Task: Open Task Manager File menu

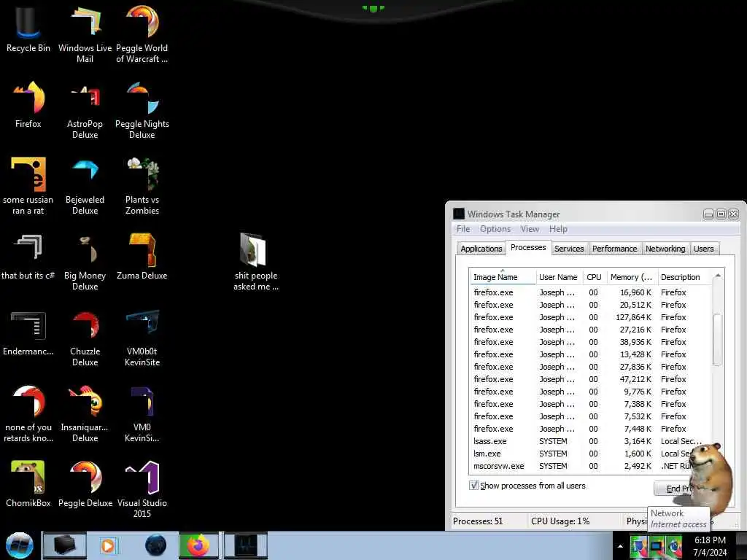Action: [463, 229]
